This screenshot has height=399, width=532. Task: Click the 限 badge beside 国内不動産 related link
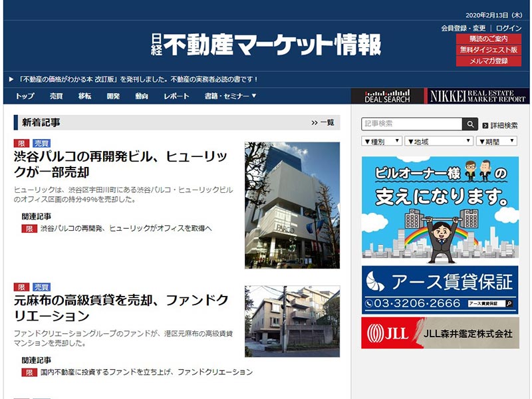click(x=29, y=372)
